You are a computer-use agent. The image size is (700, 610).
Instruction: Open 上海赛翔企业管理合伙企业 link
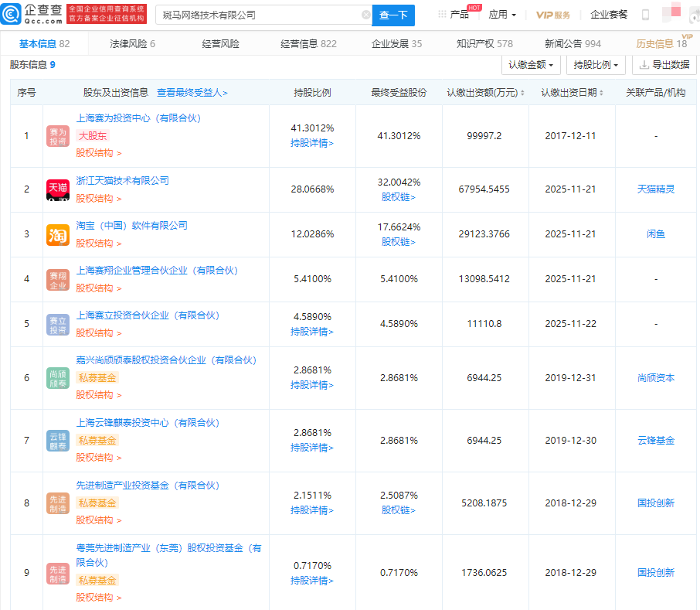coord(157,271)
